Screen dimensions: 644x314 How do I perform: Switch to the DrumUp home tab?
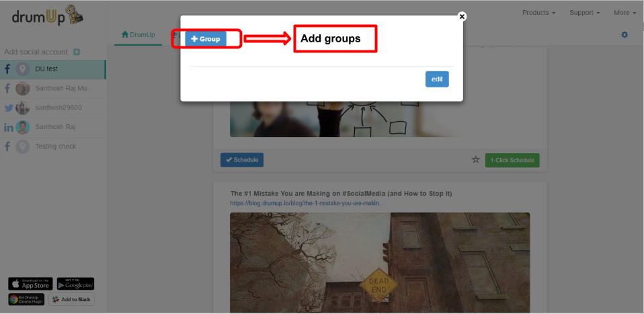(138, 35)
